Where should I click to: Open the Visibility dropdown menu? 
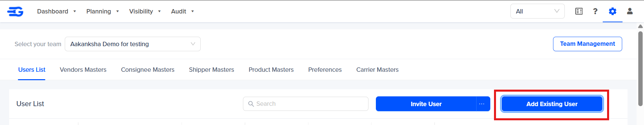(145, 11)
